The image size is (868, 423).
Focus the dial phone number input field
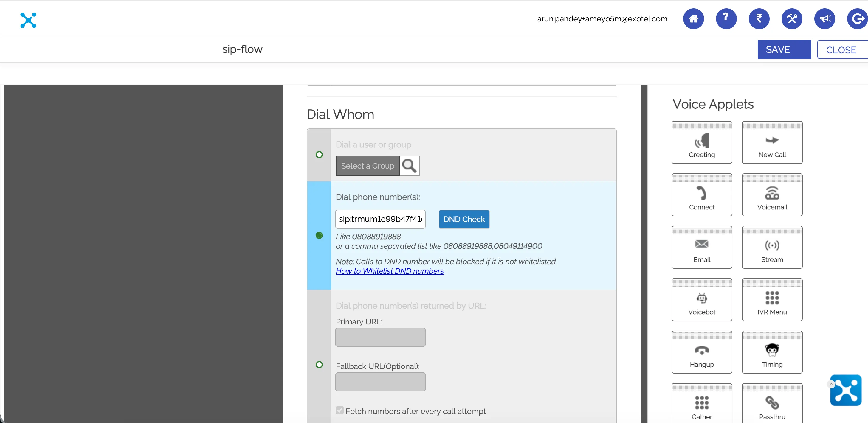380,219
